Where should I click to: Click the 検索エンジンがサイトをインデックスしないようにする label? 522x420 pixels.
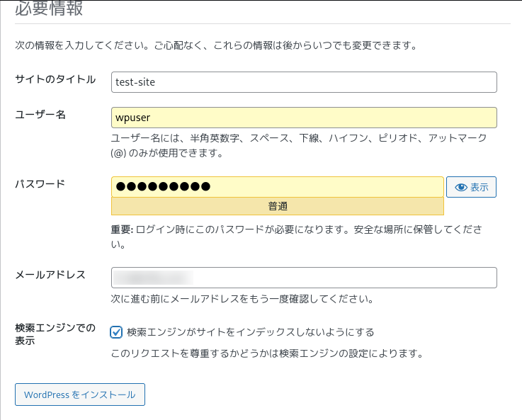[251, 332]
